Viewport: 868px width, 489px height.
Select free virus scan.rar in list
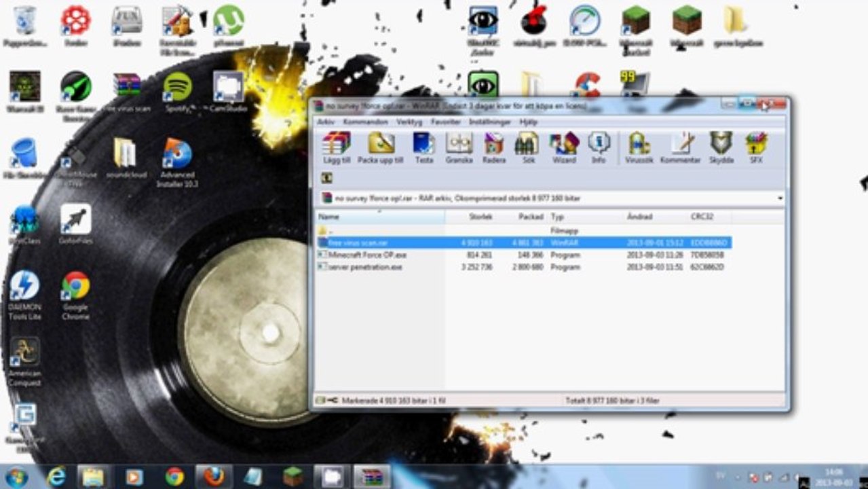524,242
